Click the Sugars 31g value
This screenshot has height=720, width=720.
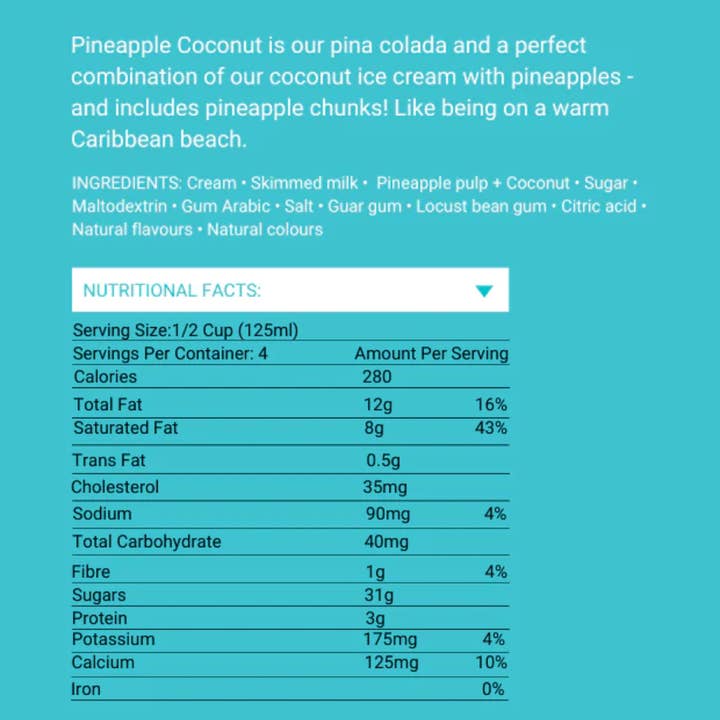coord(378,596)
